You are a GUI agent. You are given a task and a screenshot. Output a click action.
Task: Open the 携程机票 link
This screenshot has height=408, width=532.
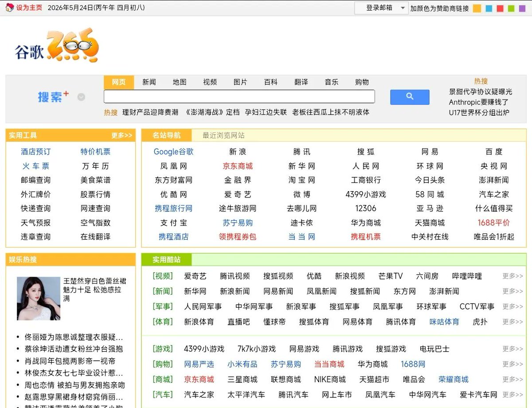366,237
